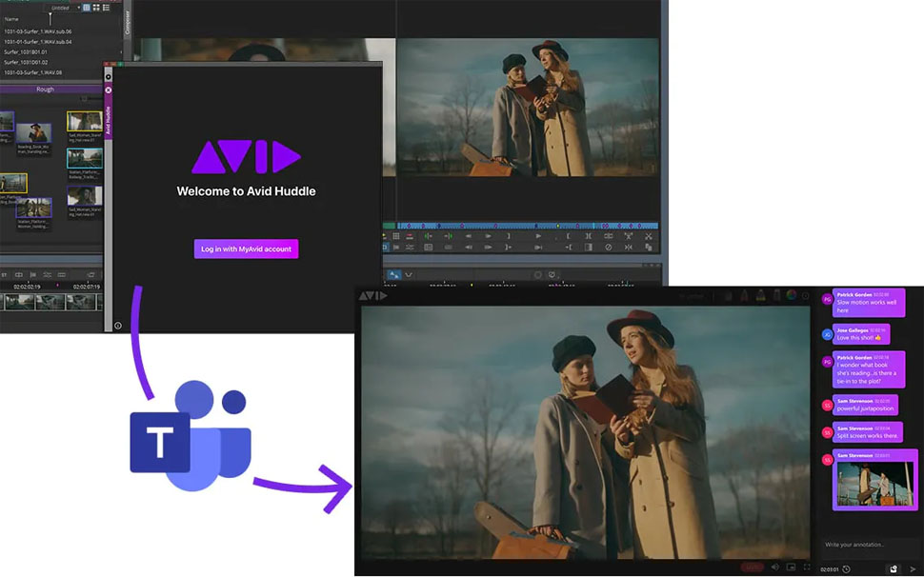Switch bin to text list view
924x577 pixels.
coord(87,8)
